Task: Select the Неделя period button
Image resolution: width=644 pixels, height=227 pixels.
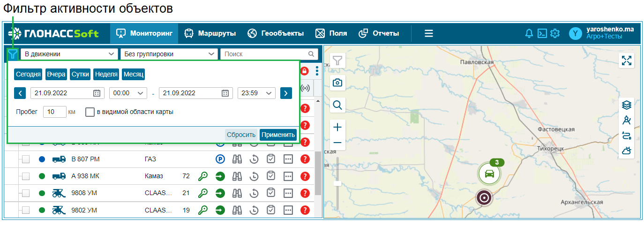Action: (106, 75)
